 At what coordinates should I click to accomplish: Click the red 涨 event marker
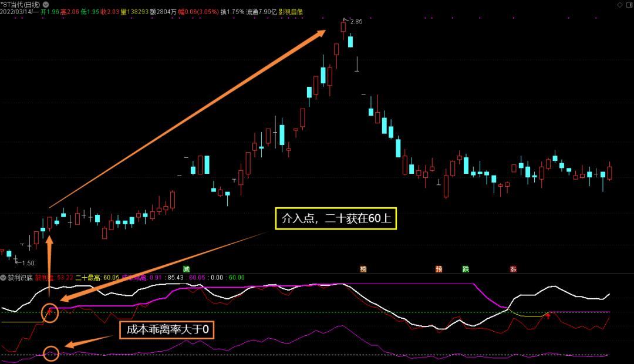(513, 269)
